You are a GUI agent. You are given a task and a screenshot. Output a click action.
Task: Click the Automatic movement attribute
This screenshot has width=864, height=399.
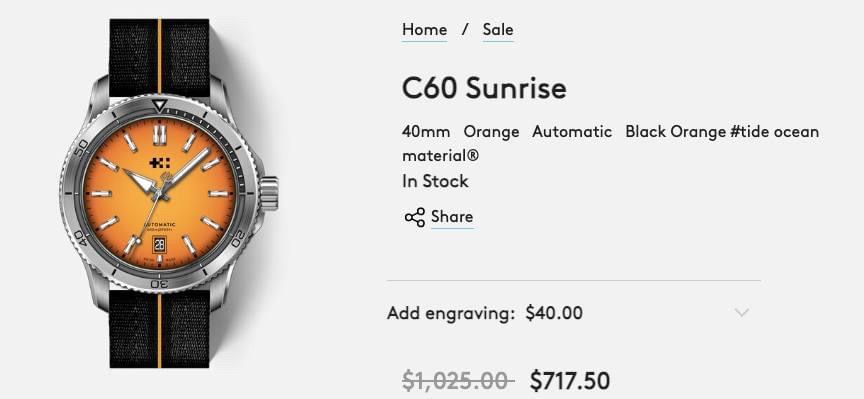pos(572,132)
